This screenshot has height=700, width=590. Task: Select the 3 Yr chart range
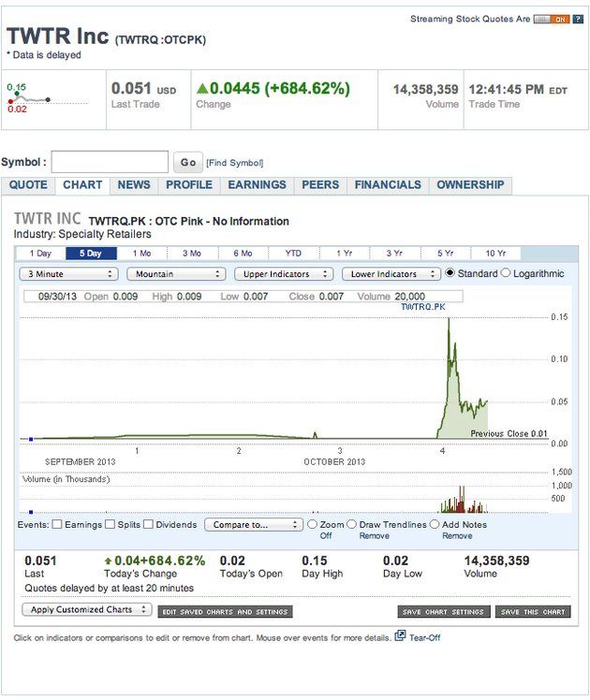[394, 253]
